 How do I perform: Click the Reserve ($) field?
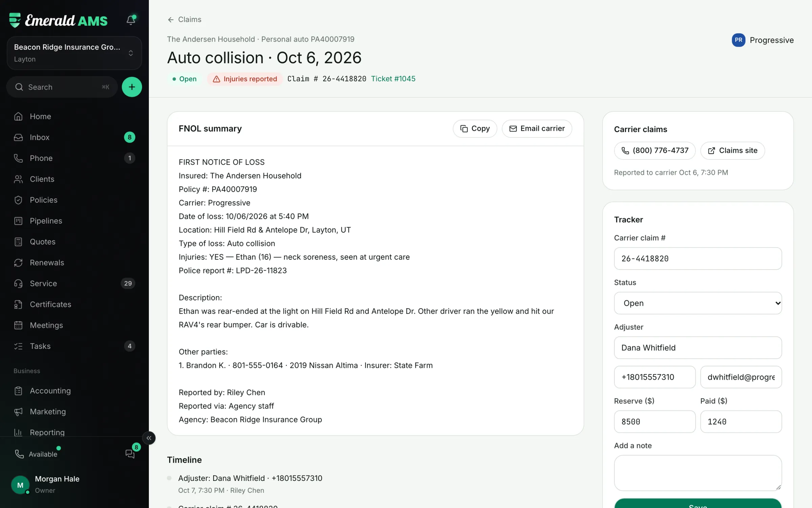[655, 422]
